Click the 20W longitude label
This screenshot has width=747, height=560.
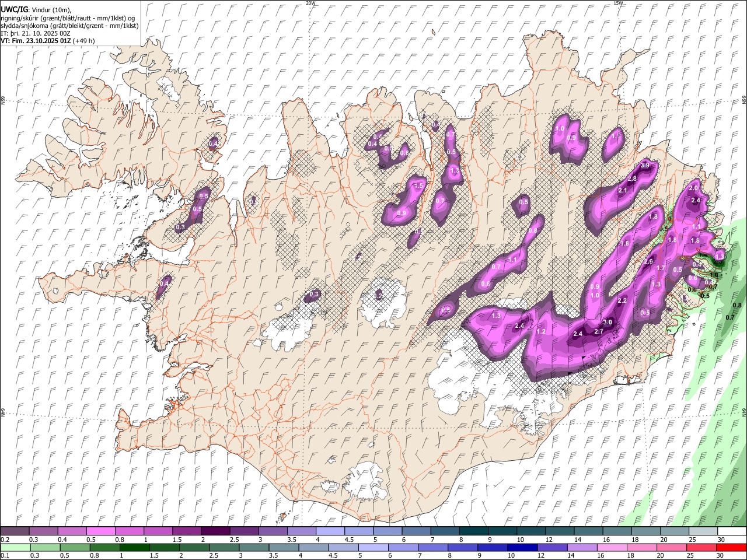pos(310,3)
